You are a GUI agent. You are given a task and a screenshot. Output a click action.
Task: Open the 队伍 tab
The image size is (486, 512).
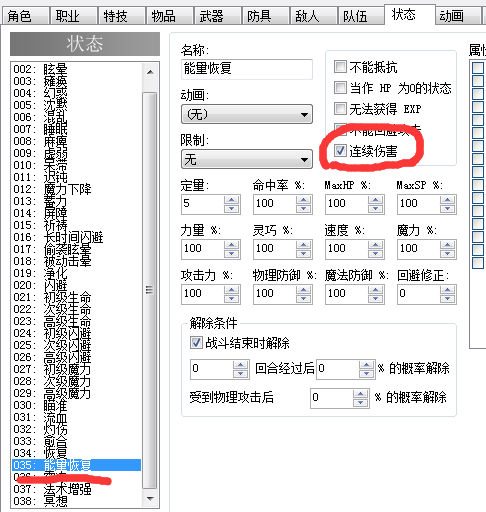click(x=362, y=16)
